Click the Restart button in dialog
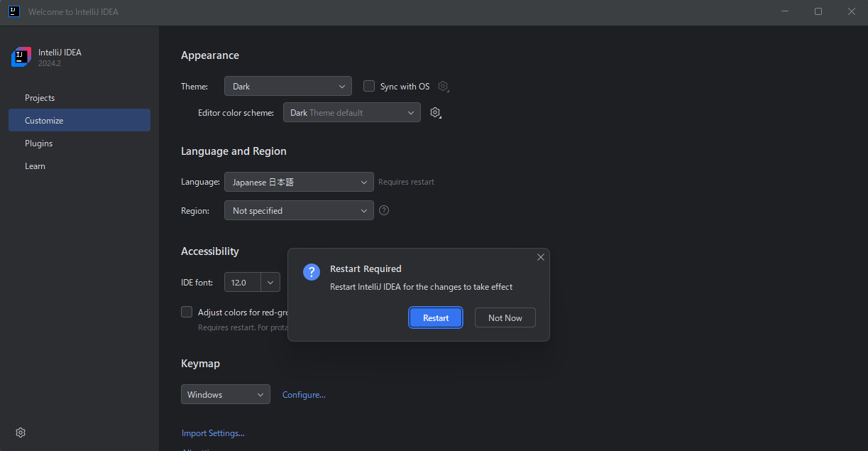This screenshot has height=451, width=868. pyautogui.click(x=436, y=317)
